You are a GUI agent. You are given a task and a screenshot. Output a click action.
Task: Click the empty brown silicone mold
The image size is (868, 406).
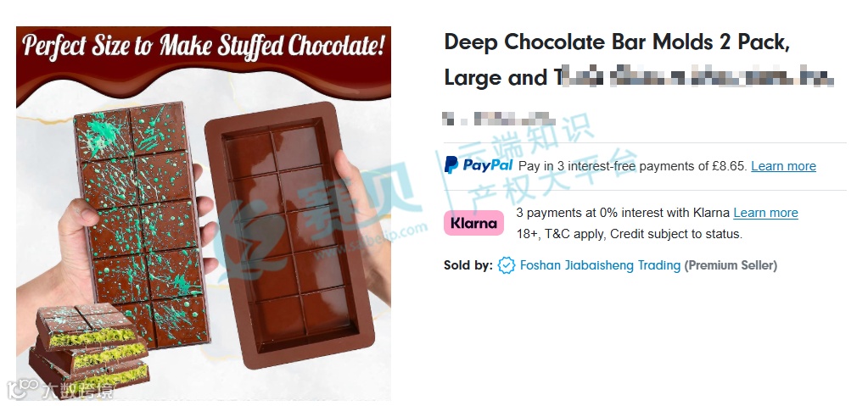pos(289,235)
